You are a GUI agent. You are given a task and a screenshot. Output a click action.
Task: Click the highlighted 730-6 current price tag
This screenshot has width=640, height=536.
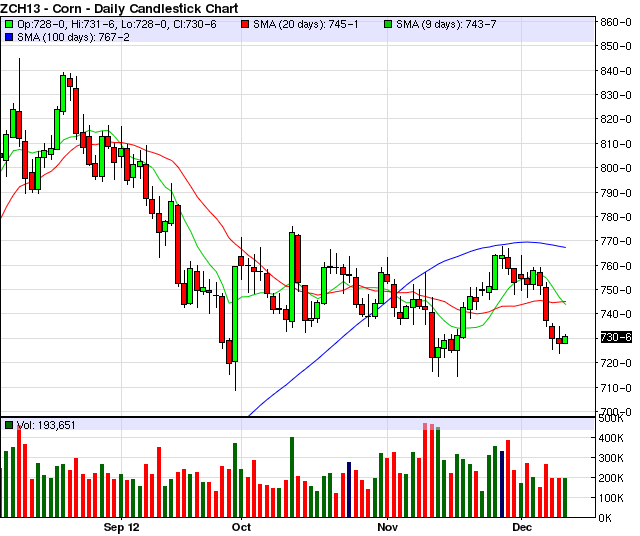616,338
